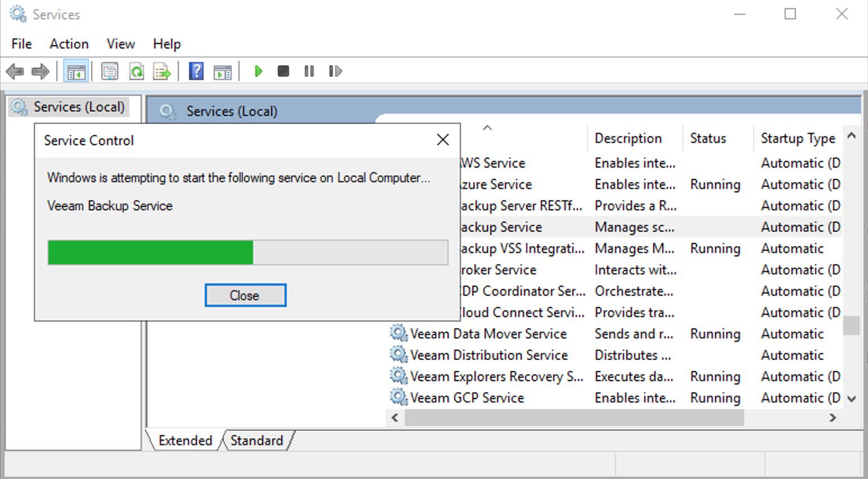Open the View menu

pos(120,44)
